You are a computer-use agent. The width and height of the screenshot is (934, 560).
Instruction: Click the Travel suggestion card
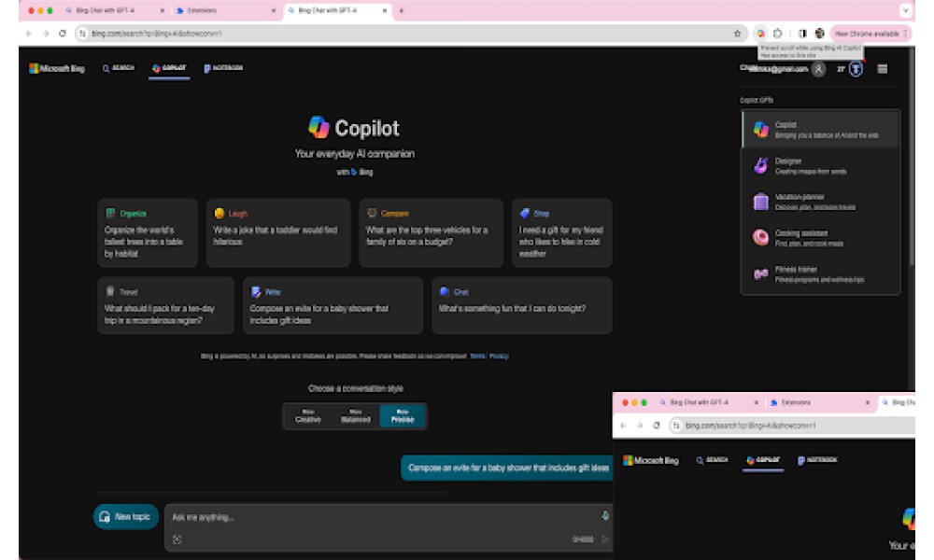pos(165,305)
